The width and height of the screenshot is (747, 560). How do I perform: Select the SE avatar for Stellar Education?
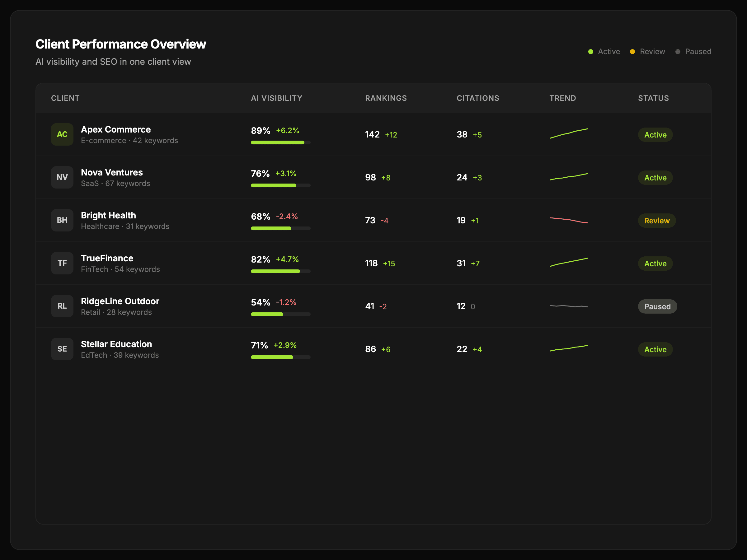click(x=62, y=349)
